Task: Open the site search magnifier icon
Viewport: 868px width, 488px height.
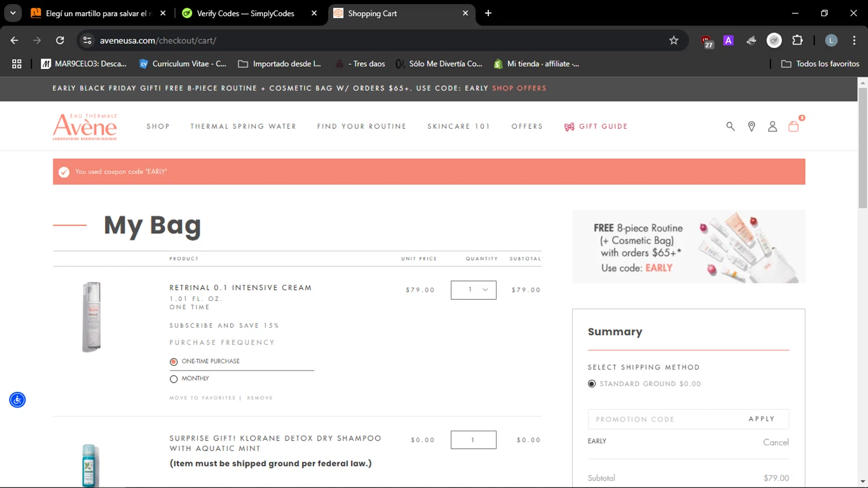Action: coord(730,126)
